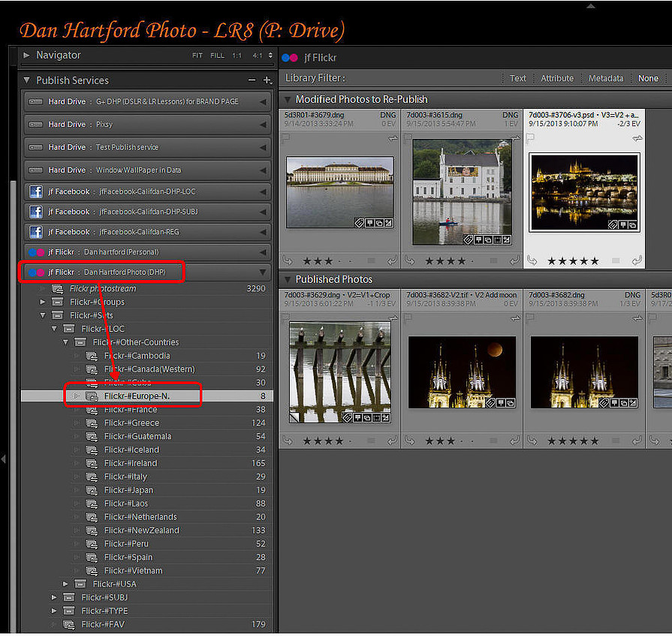This screenshot has height=638, width=672.
Task: Click Facebook icon for jfFacebook-Califdan-REG
Action: (36, 232)
